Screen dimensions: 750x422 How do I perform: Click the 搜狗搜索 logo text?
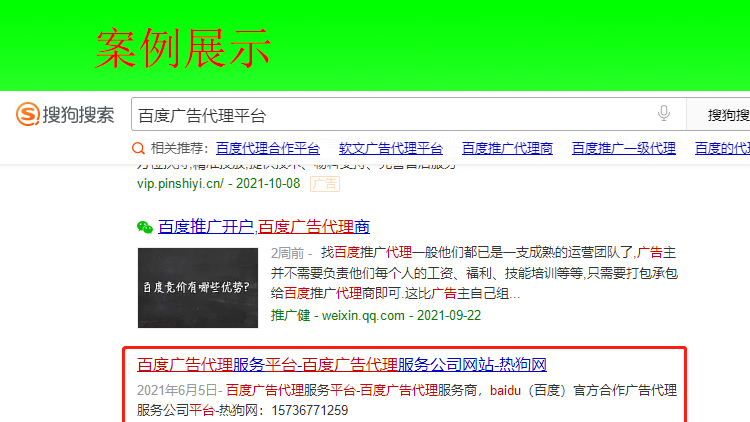[x=78, y=115]
